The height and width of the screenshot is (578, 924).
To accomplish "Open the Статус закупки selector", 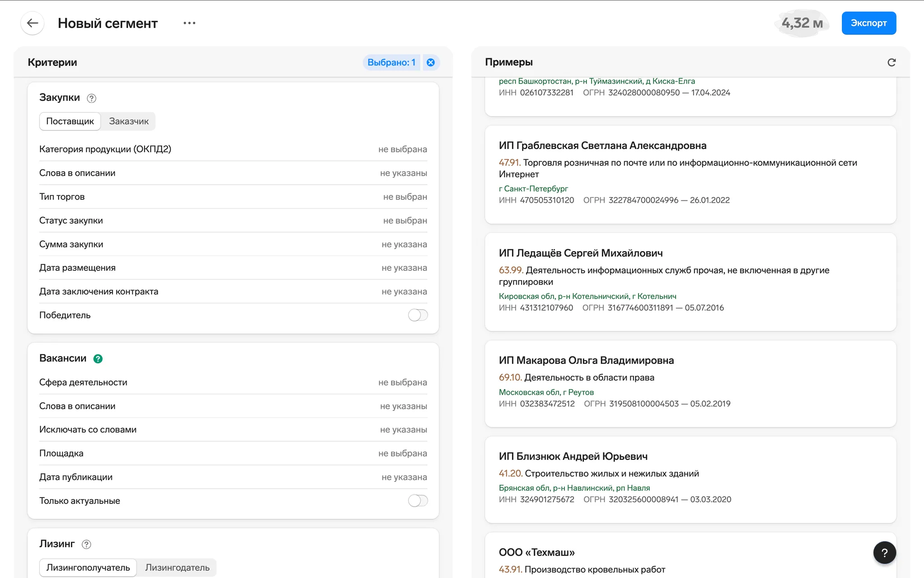I will coord(233,220).
